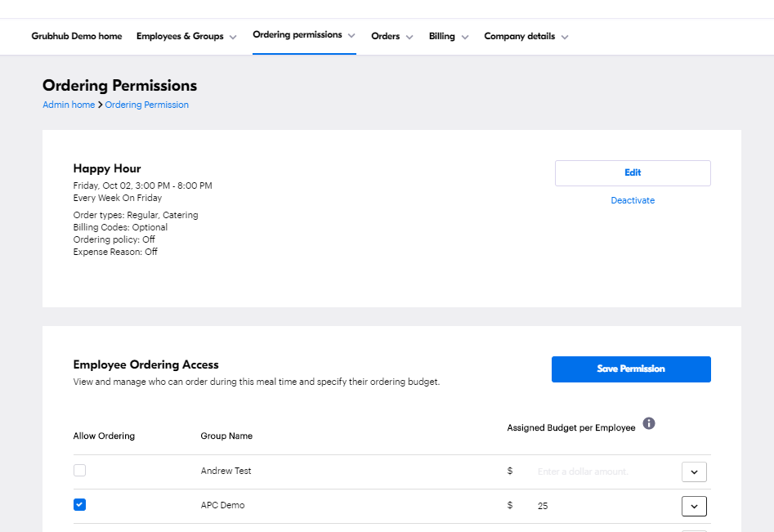The height and width of the screenshot is (532, 774).
Task: Click the dollar amount field for Andrew Test
Action: 605,472
